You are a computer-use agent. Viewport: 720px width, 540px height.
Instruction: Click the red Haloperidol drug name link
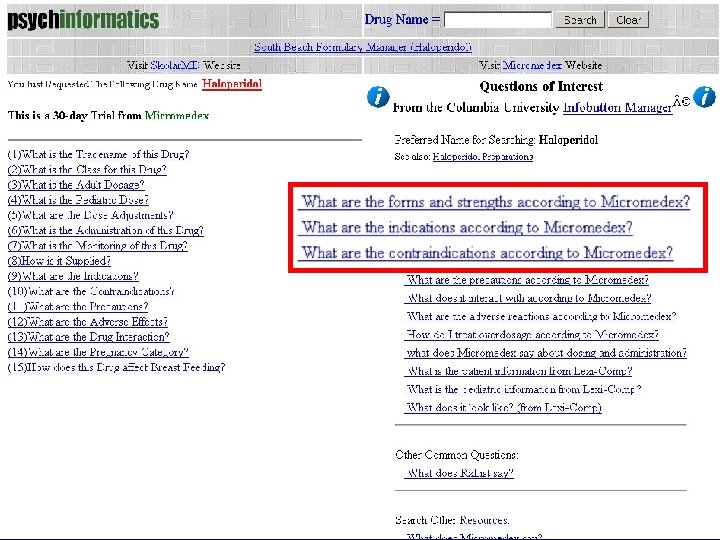(x=232, y=84)
